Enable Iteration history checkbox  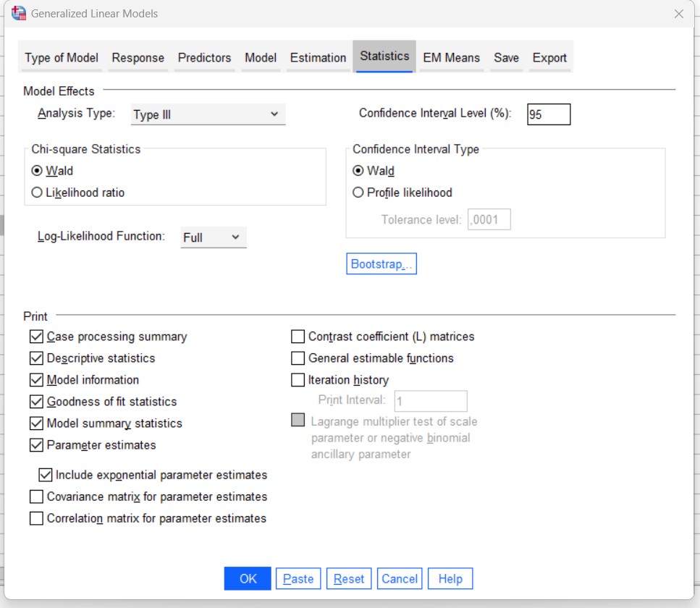tap(298, 380)
